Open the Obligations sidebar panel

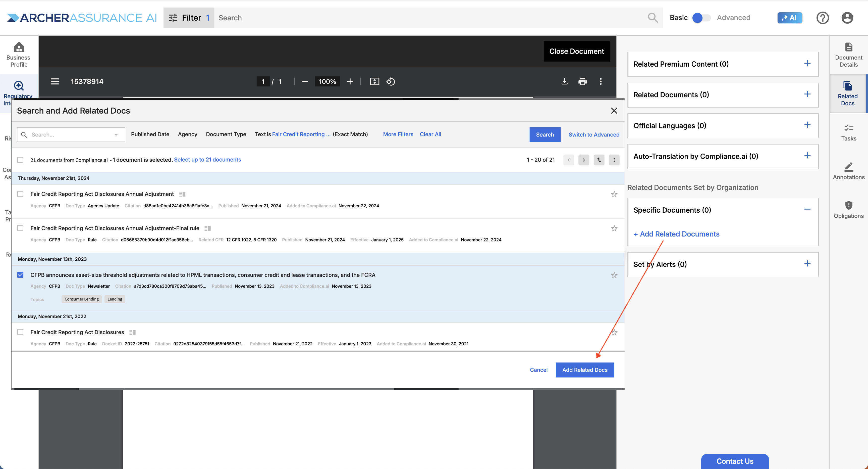point(848,210)
